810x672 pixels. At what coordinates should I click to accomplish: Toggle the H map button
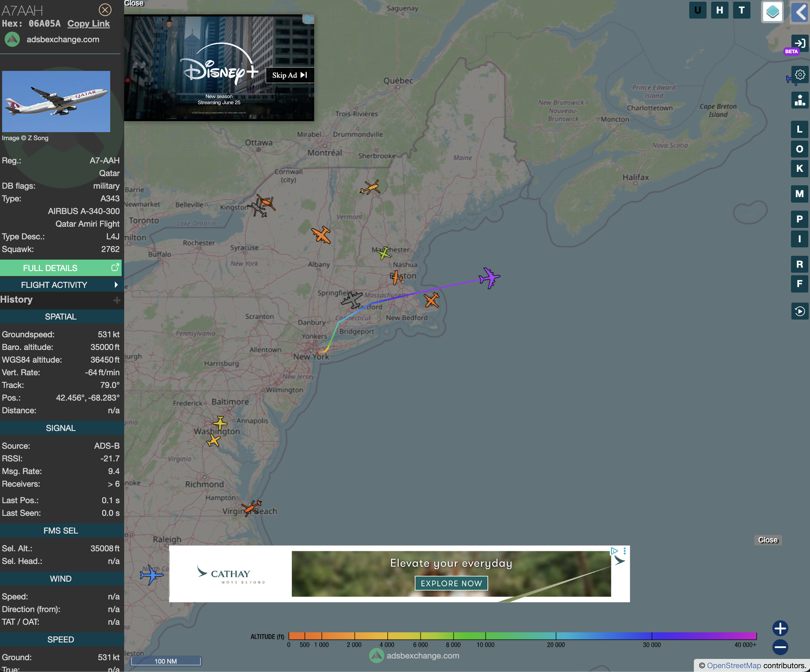(x=720, y=10)
